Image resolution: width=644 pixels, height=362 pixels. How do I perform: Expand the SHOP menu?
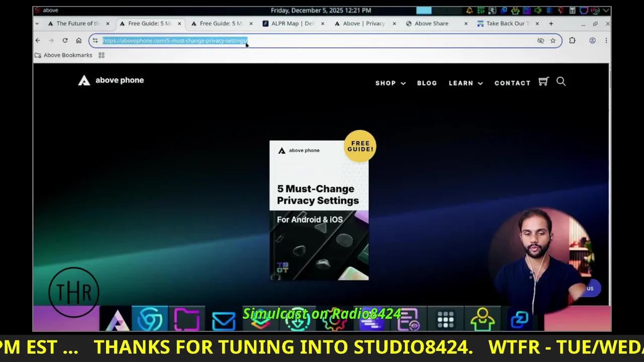point(390,83)
